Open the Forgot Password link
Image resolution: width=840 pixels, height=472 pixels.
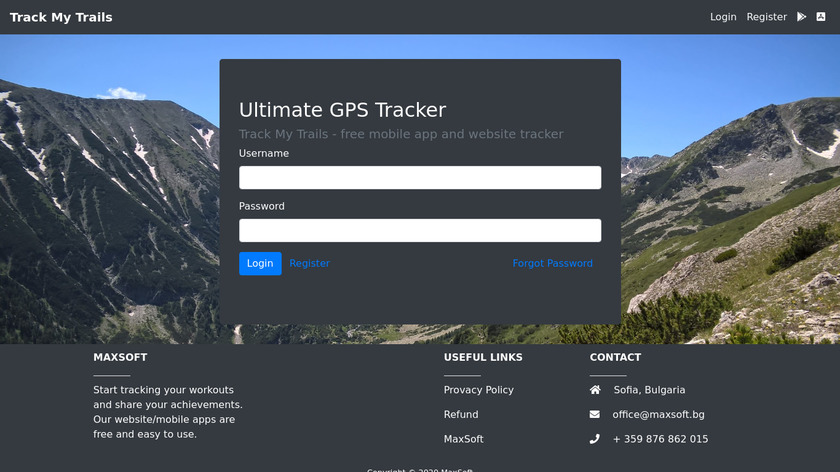click(552, 264)
